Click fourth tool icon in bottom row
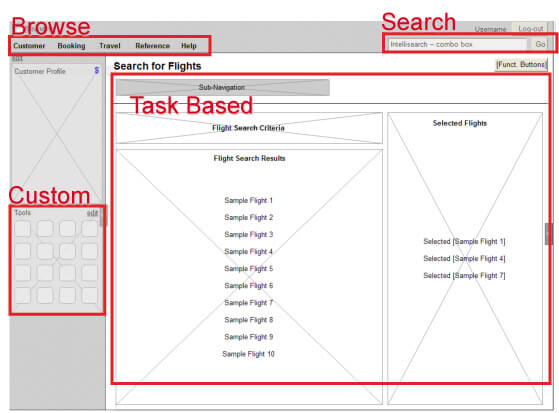The image size is (559, 413). tap(89, 296)
